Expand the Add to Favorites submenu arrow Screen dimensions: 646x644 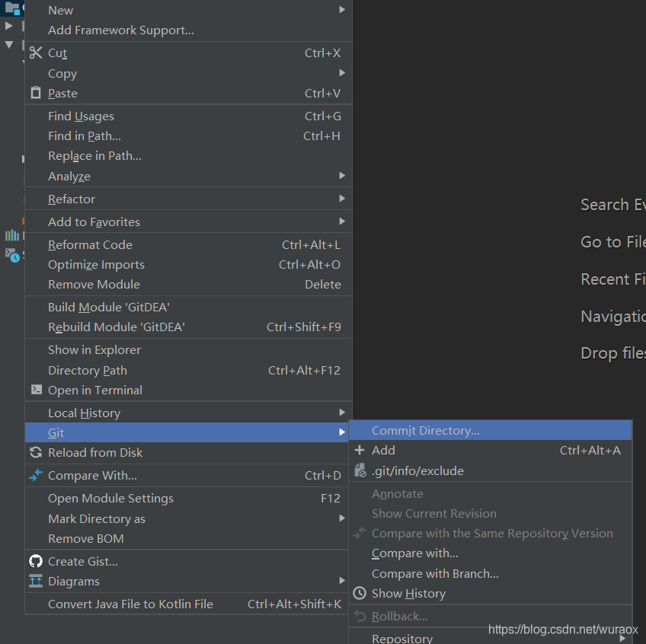point(342,222)
